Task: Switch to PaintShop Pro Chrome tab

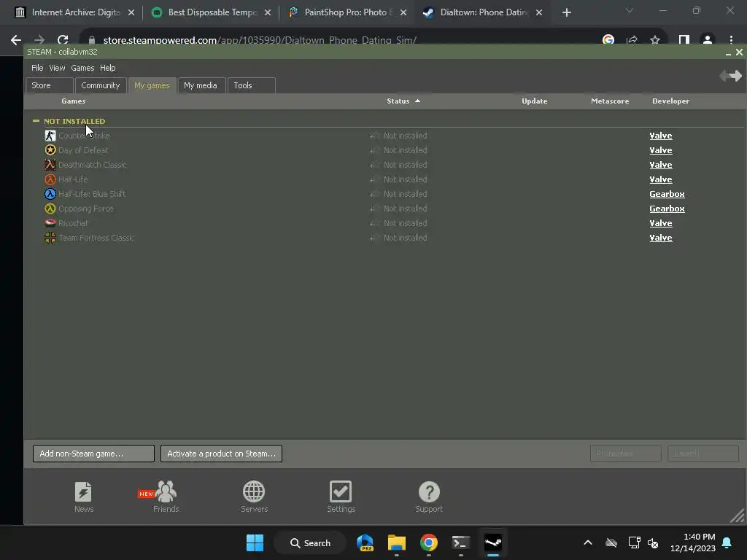Action: pos(348,12)
